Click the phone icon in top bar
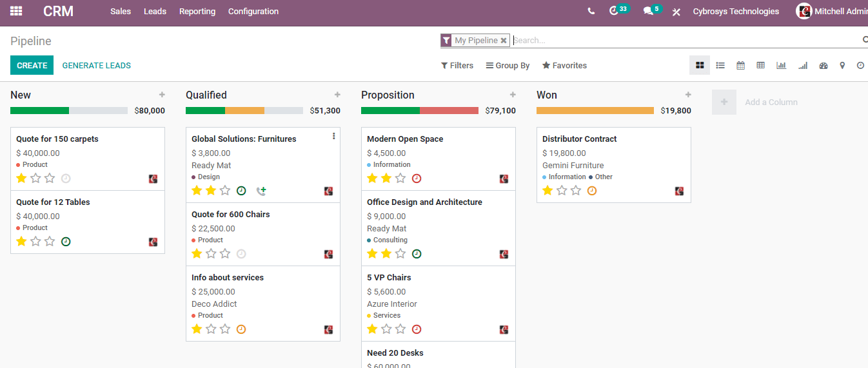The height and width of the screenshot is (368, 868). (591, 12)
